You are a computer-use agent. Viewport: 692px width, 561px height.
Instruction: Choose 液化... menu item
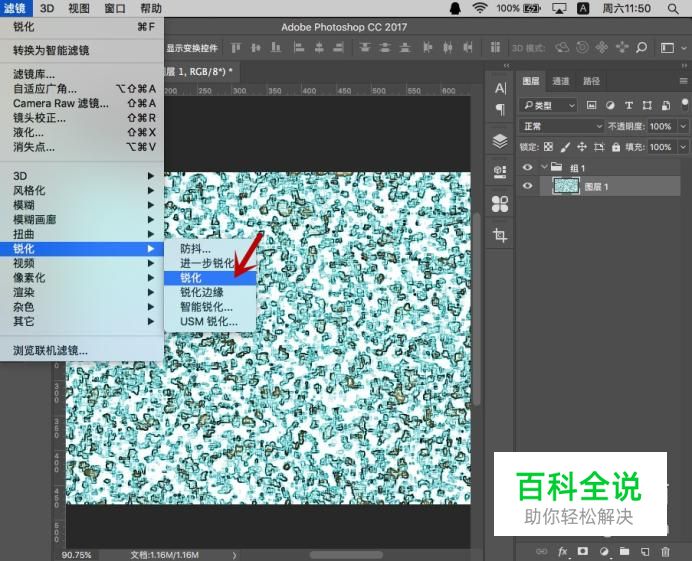point(82,132)
